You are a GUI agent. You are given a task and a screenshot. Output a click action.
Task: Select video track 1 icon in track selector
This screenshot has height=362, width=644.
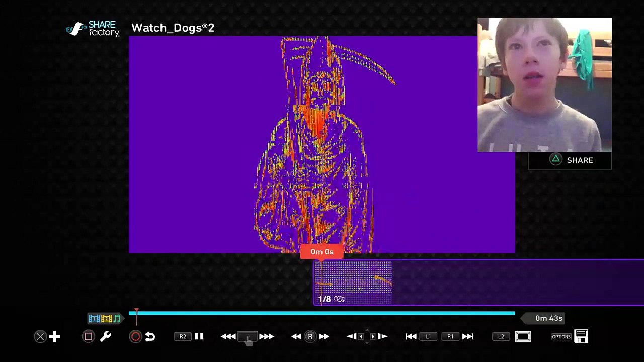[x=94, y=318]
